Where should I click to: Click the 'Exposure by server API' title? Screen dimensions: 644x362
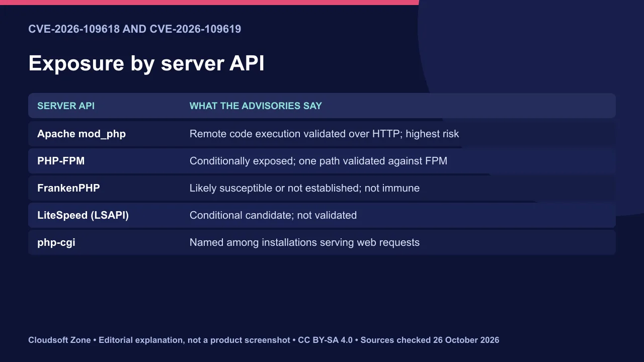[146, 64]
